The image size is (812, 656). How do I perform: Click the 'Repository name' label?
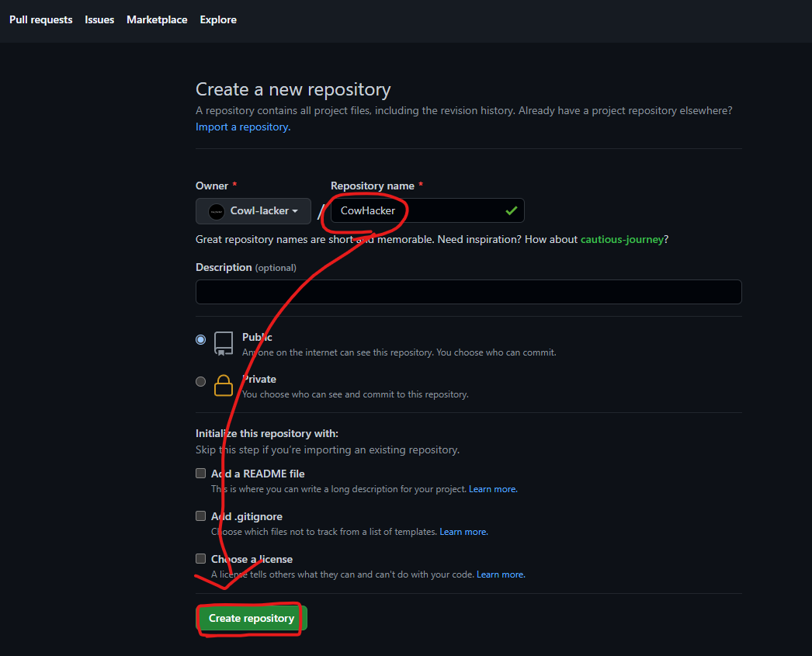tap(373, 186)
